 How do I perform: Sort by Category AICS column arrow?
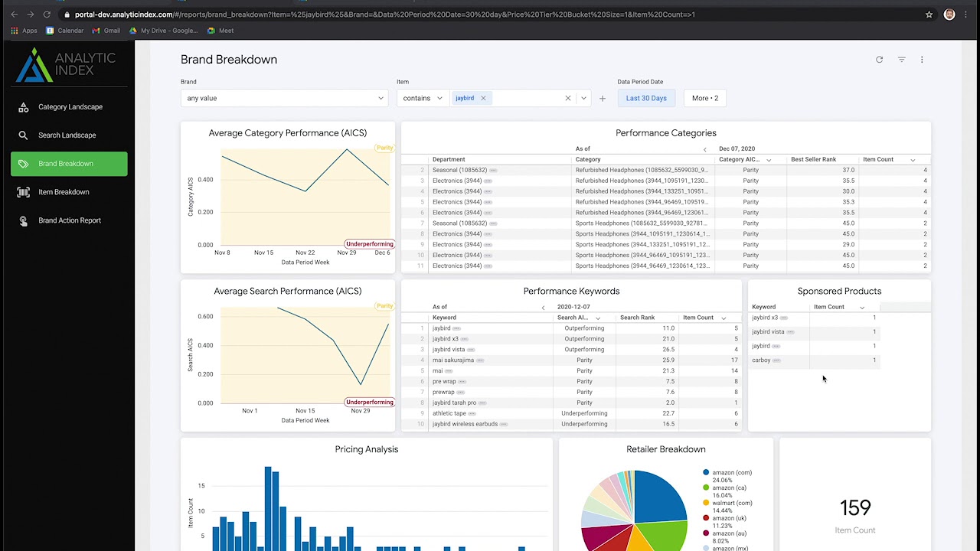(x=769, y=160)
